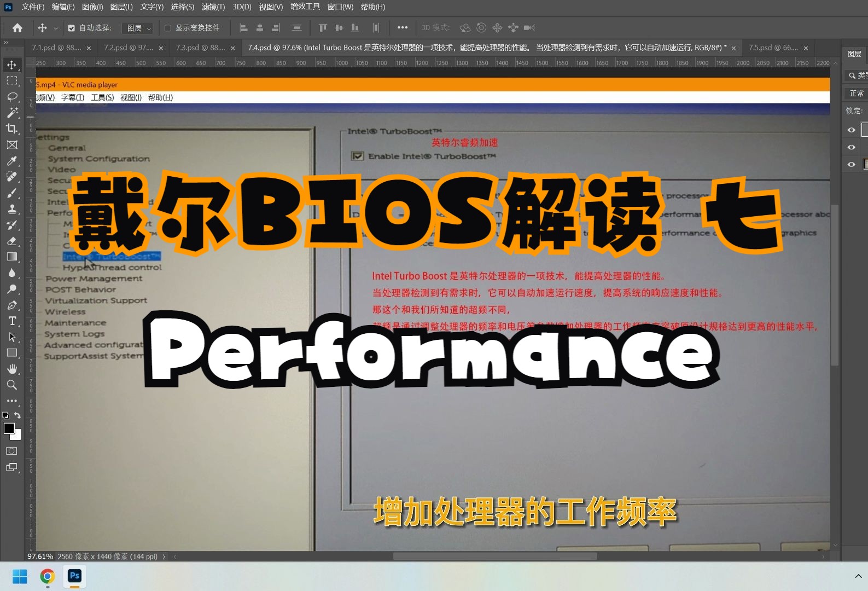This screenshot has width=868, height=591.
Task: Select the Eraser tool
Action: 11,241
